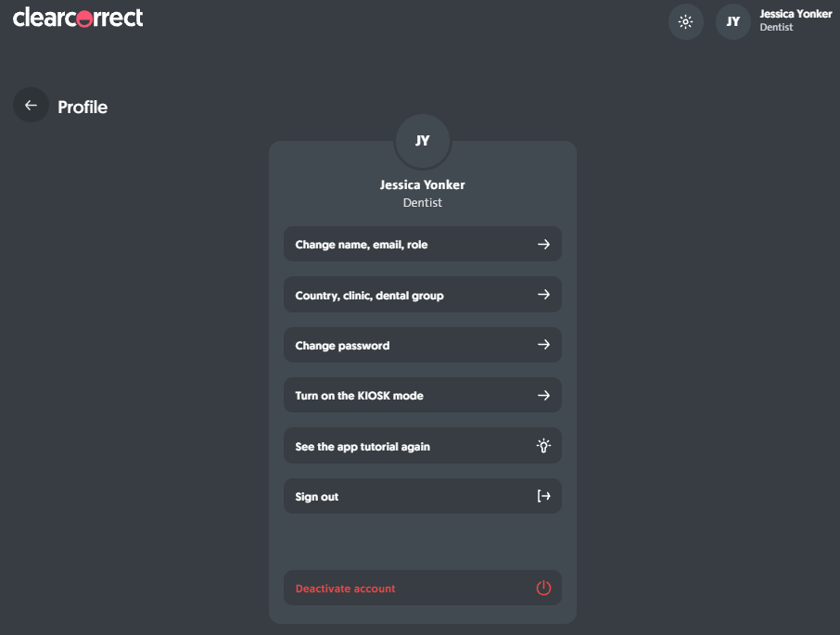Click the back arrow next to Profile

point(31,106)
